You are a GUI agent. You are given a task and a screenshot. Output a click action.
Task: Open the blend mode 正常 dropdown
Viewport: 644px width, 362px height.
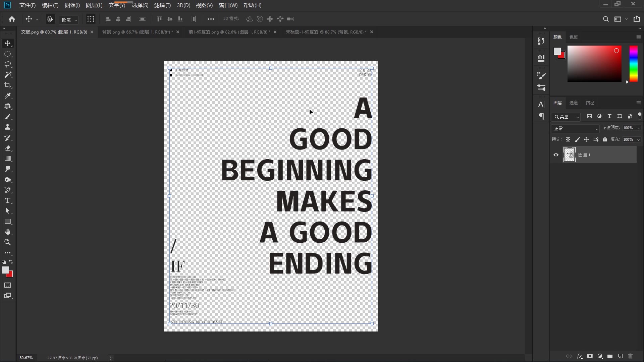point(575,128)
